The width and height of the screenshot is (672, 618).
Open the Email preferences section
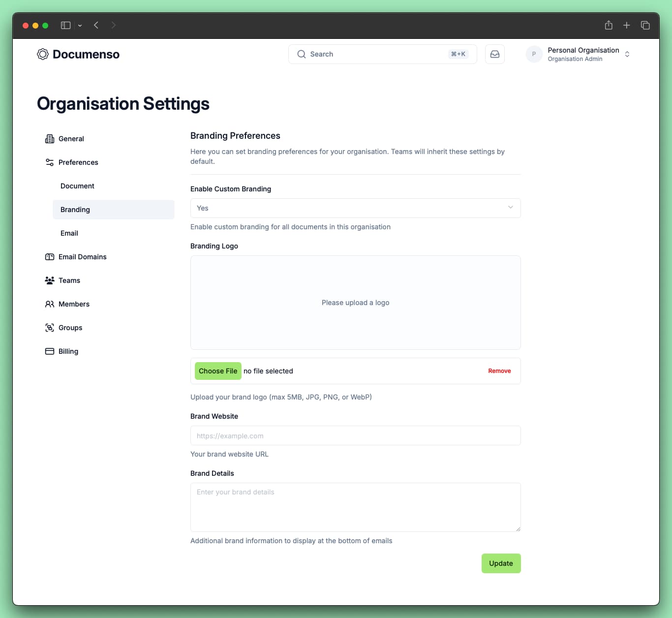69,233
